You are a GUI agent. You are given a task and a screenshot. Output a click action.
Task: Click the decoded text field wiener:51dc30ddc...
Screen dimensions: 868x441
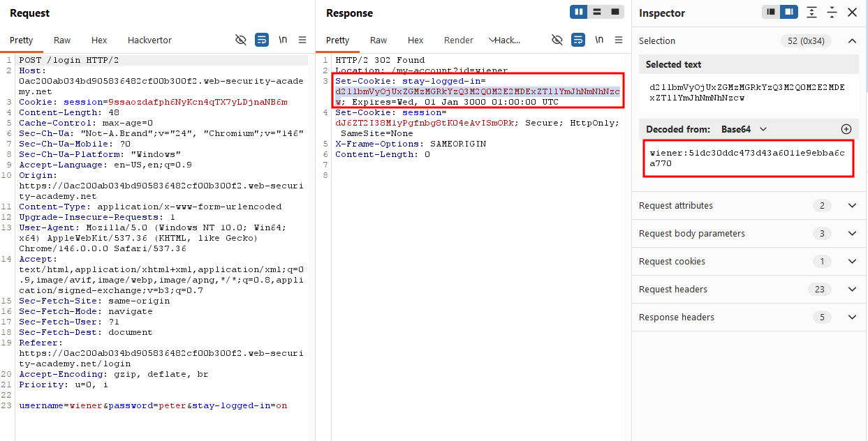pyautogui.click(x=748, y=158)
